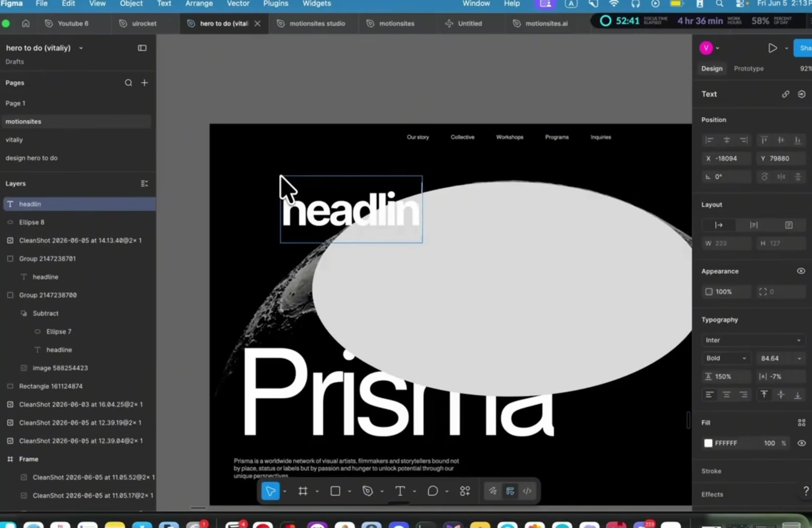Go to home icon in tab bar

pyautogui.click(x=26, y=23)
